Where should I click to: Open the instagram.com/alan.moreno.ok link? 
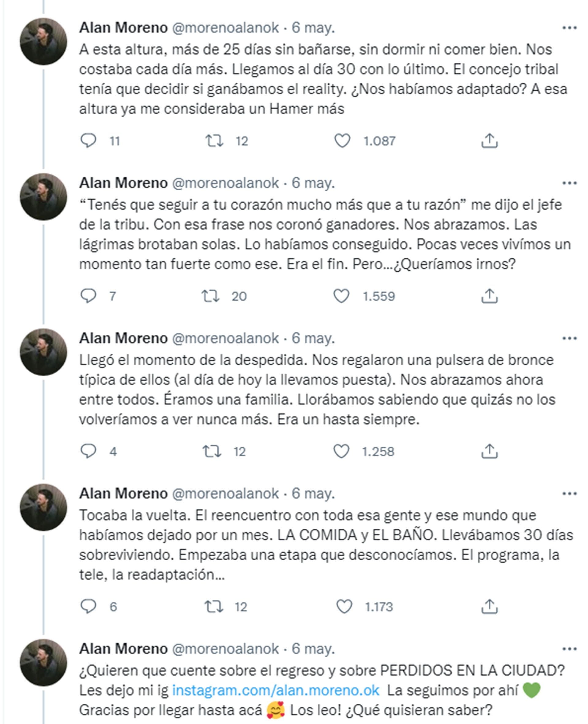click(275, 691)
